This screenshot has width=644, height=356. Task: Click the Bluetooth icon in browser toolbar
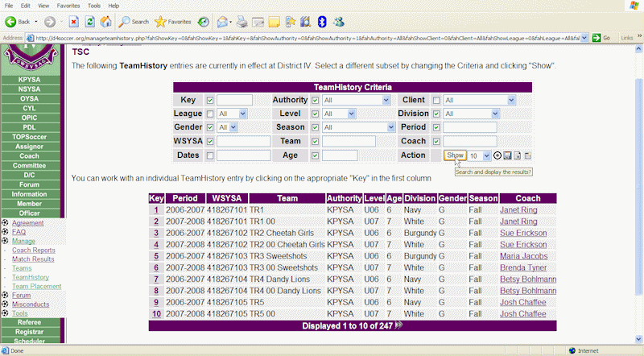(322, 22)
